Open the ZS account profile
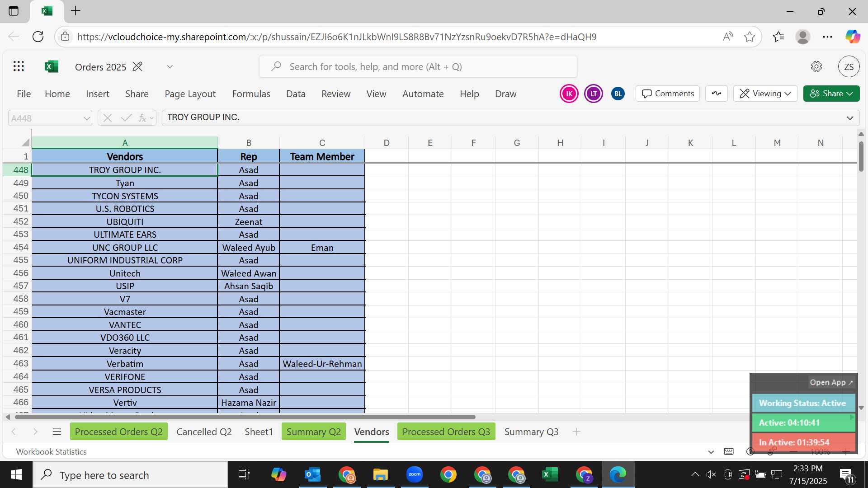This screenshot has width=868, height=488. coord(849,67)
